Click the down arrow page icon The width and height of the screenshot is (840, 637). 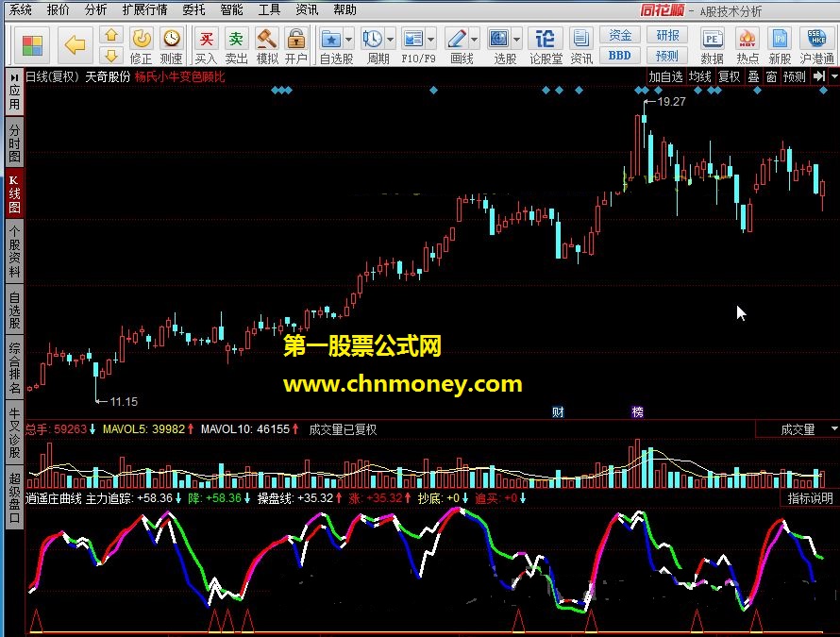[110, 55]
